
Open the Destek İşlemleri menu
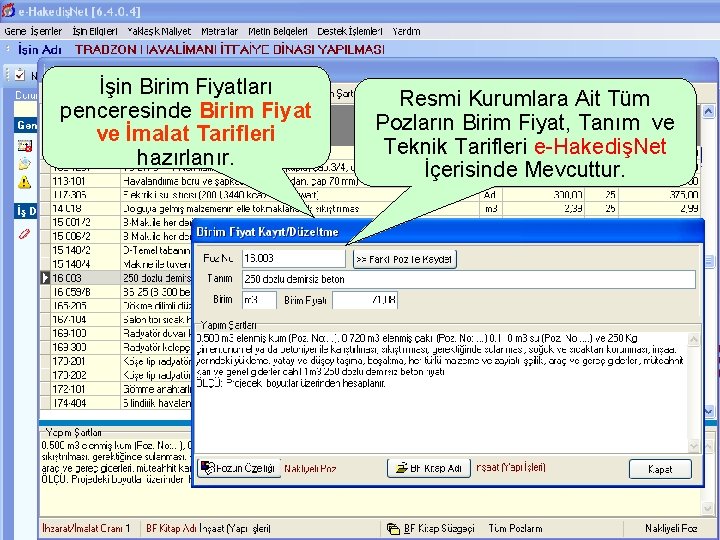pyautogui.click(x=349, y=31)
